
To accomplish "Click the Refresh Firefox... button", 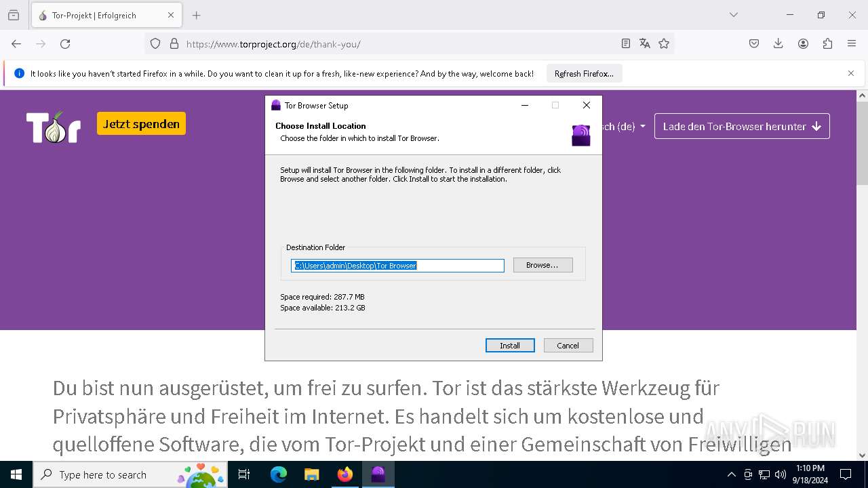I will pos(584,73).
